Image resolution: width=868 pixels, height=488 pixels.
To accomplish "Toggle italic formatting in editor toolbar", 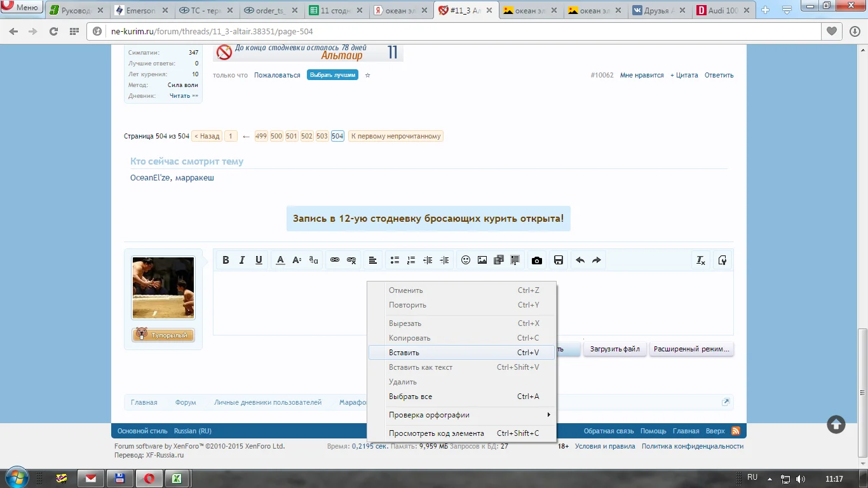I will point(242,261).
